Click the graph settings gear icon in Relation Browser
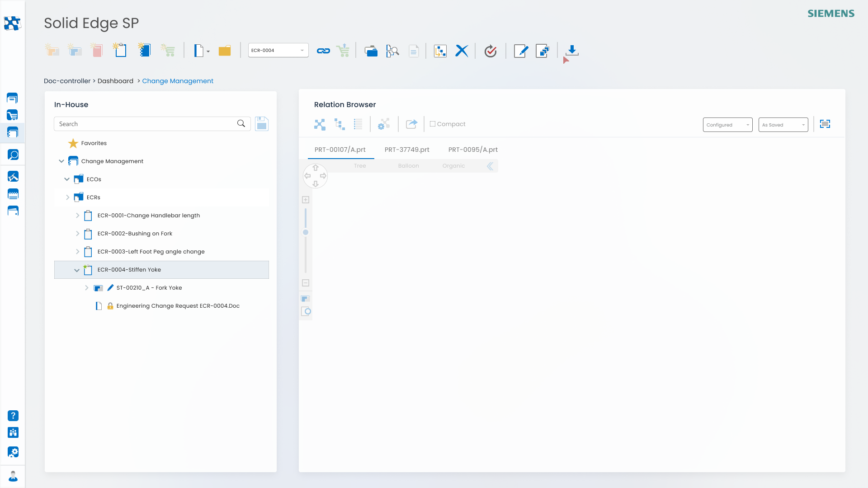 [384, 124]
